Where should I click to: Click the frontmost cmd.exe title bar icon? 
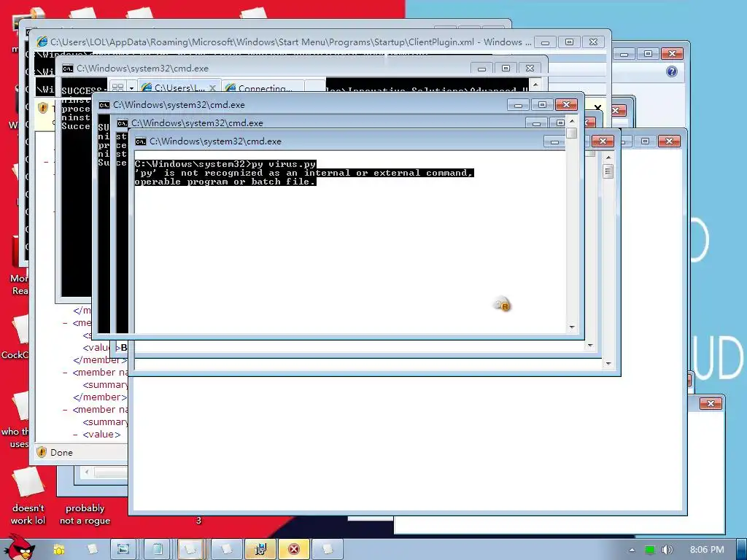point(141,141)
